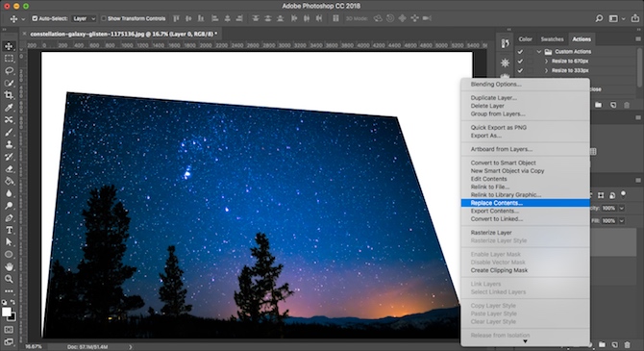Collapse the Custom Actions folder
The height and width of the screenshot is (351, 644).
[x=539, y=51]
